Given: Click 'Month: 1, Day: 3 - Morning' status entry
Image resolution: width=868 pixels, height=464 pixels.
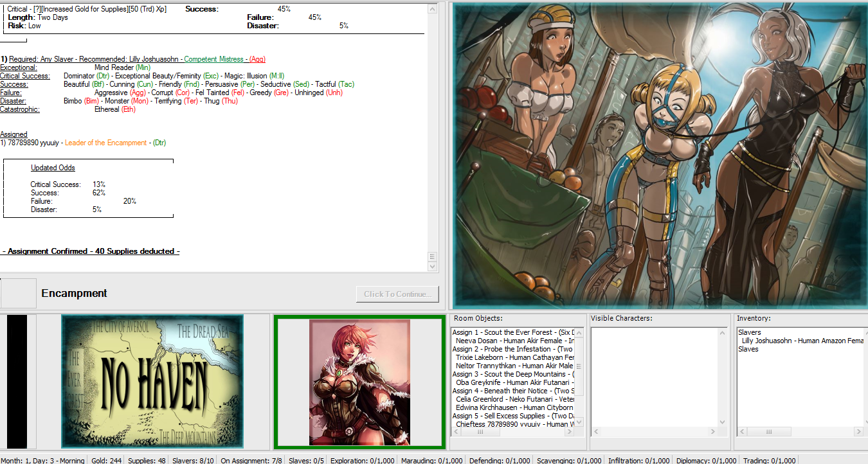Looking at the screenshot, I should click(x=42, y=460).
